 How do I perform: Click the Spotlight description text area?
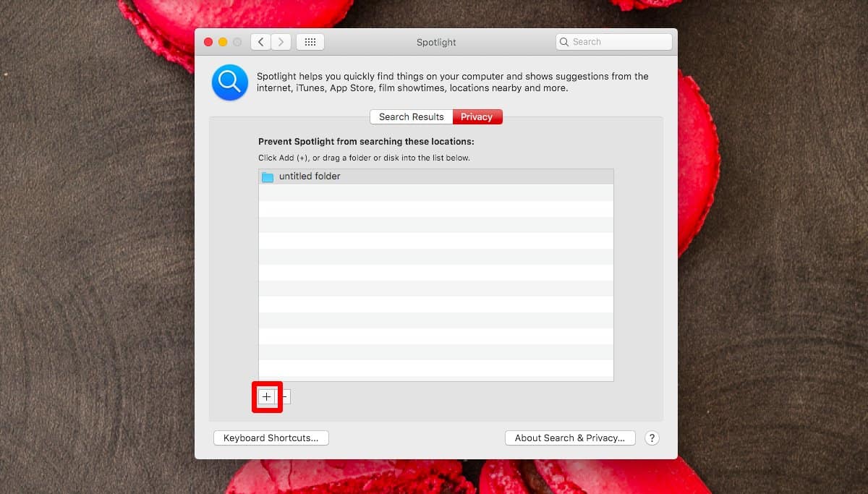tap(452, 82)
